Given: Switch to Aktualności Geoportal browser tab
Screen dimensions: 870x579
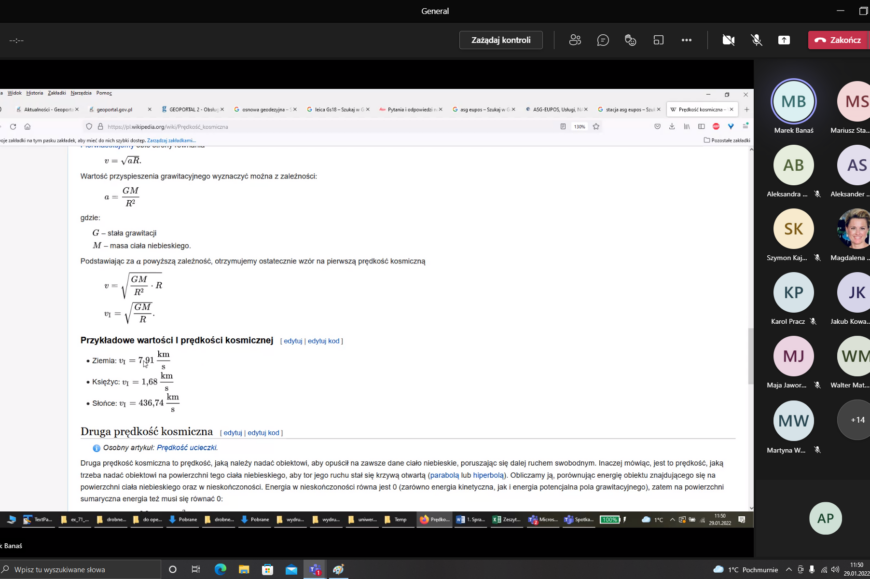Looking at the screenshot, I should 47,109.
